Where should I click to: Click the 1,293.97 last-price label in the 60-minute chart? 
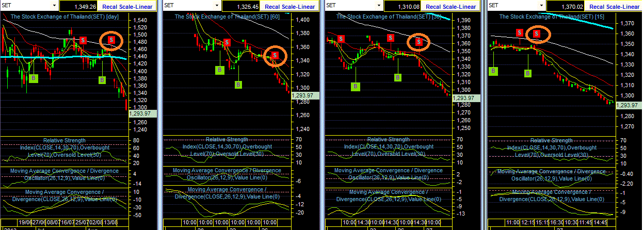coord(306,95)
